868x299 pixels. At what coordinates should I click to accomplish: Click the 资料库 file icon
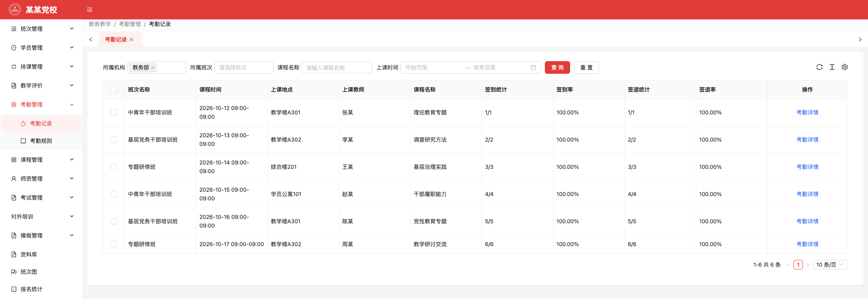(14, 254)
